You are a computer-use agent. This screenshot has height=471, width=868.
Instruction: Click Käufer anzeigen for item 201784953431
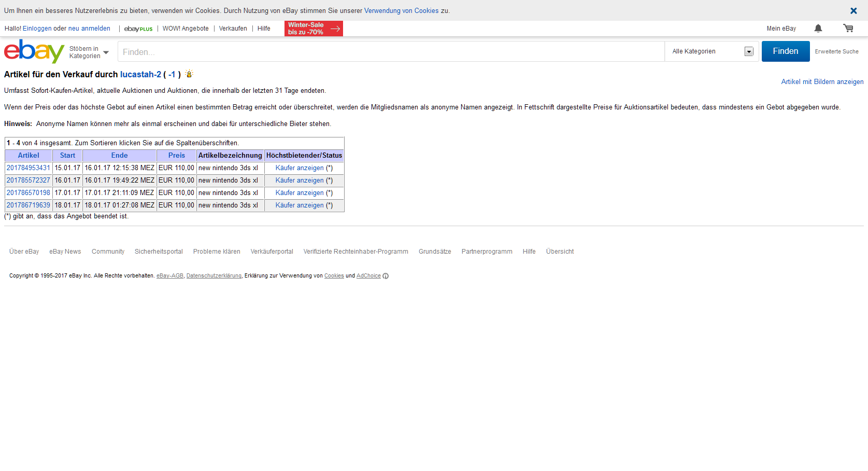pos(300,168)
